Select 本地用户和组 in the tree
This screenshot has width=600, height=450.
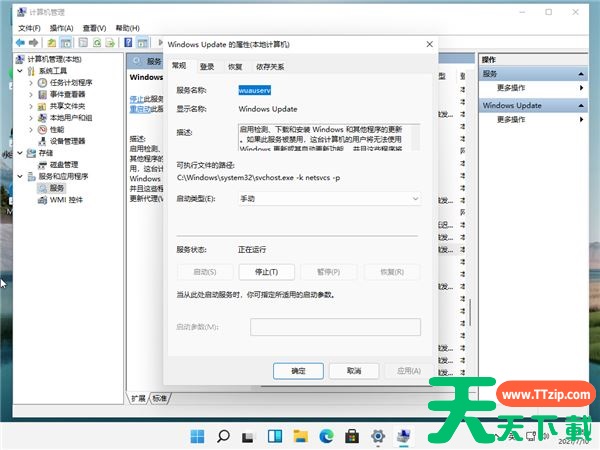coord(71,118)
